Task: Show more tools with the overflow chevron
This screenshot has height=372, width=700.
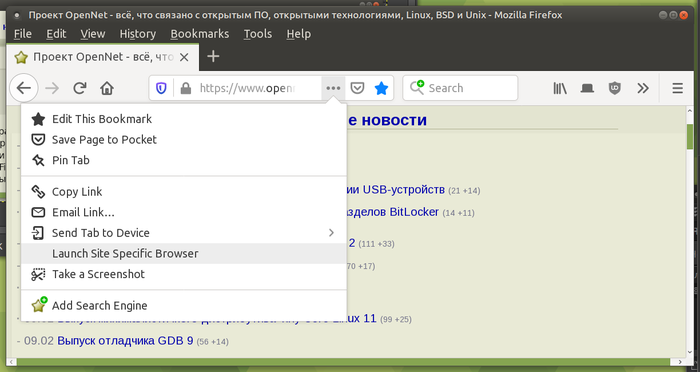Action: [642, 88]
